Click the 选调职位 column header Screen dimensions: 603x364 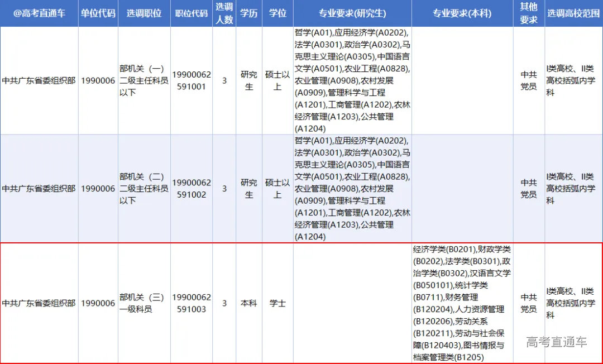pos(143,13)
